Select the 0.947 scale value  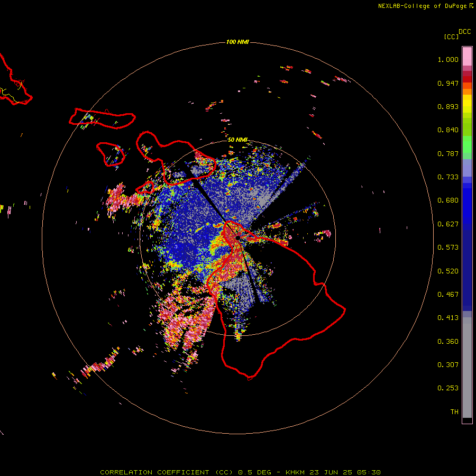[448, 83]
